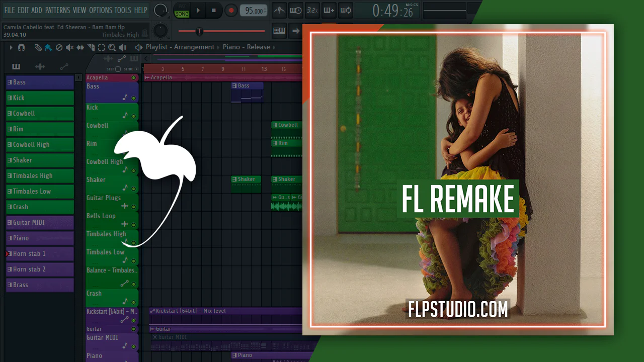The image size is (644, 362).
Task: Show automation clips in the picker panel
Action: [64, 67]
